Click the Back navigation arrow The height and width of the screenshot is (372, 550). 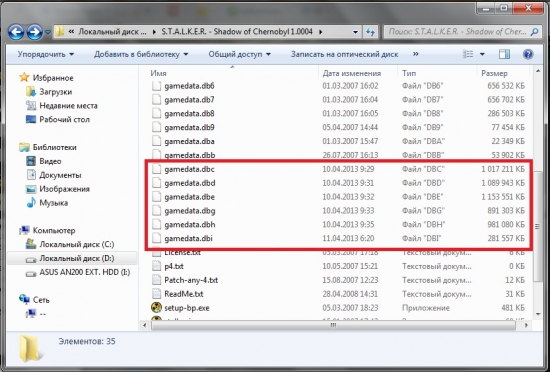[x=16, y=32]
